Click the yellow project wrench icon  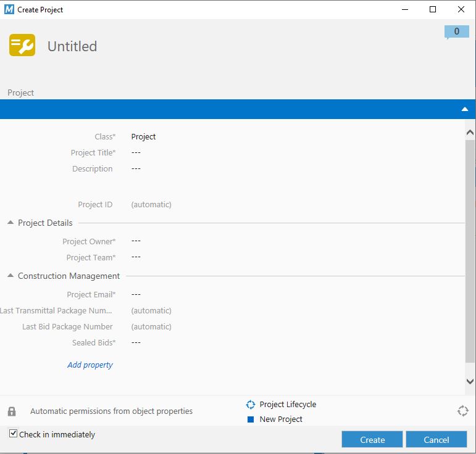[x=22, y=46]
